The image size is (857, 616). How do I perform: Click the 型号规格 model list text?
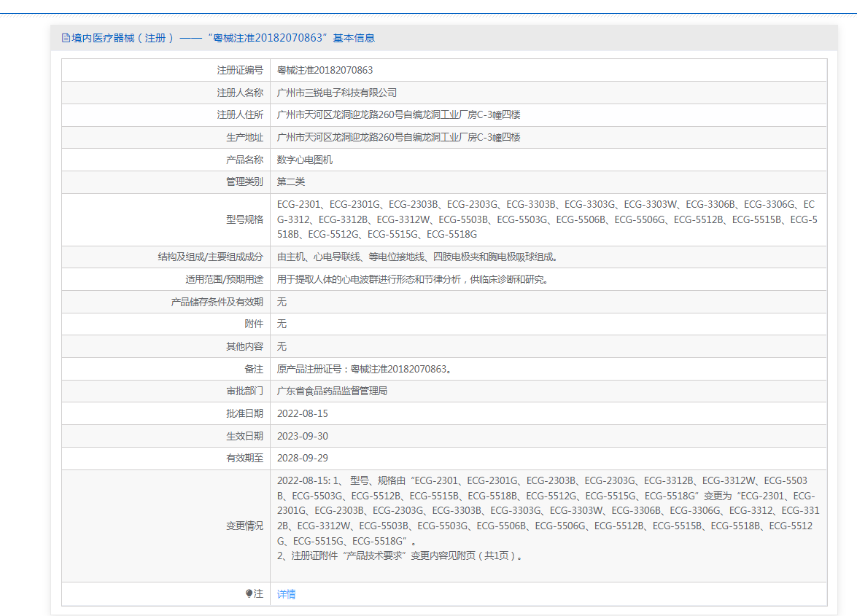pyautogui.click(x=547, y=219)
